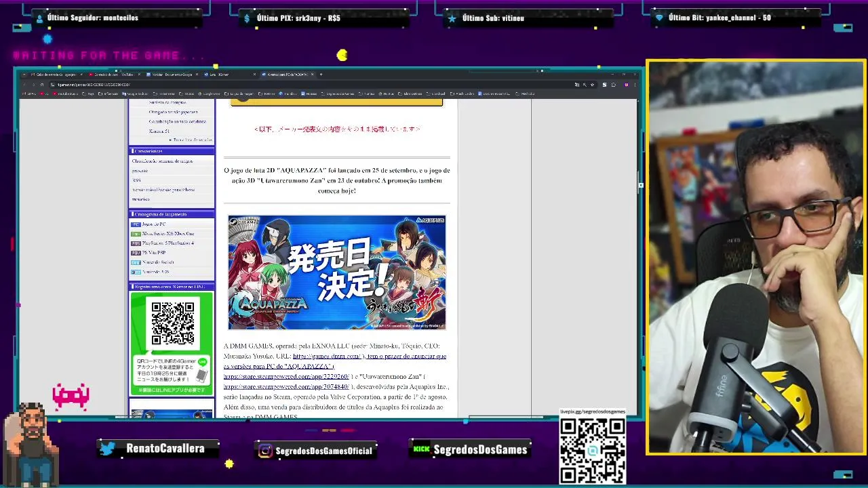Open the versão móvel/iPhone link

[x=163, y=190]
